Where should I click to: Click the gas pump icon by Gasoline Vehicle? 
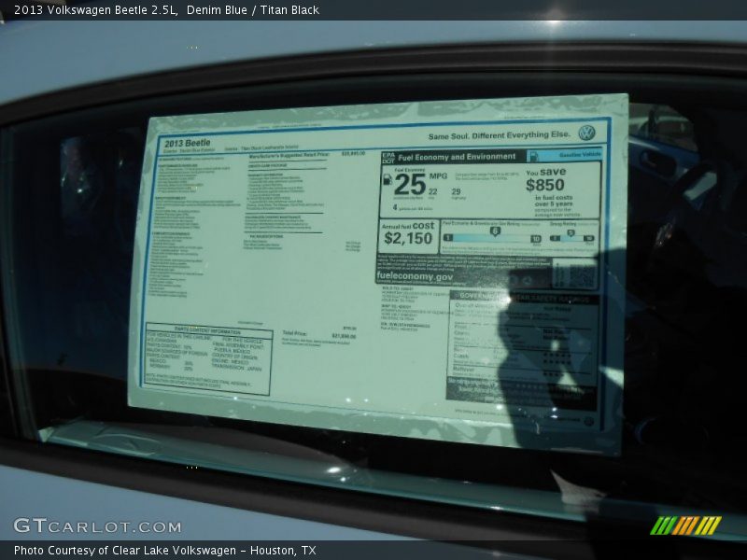click(x=533, y=157)
